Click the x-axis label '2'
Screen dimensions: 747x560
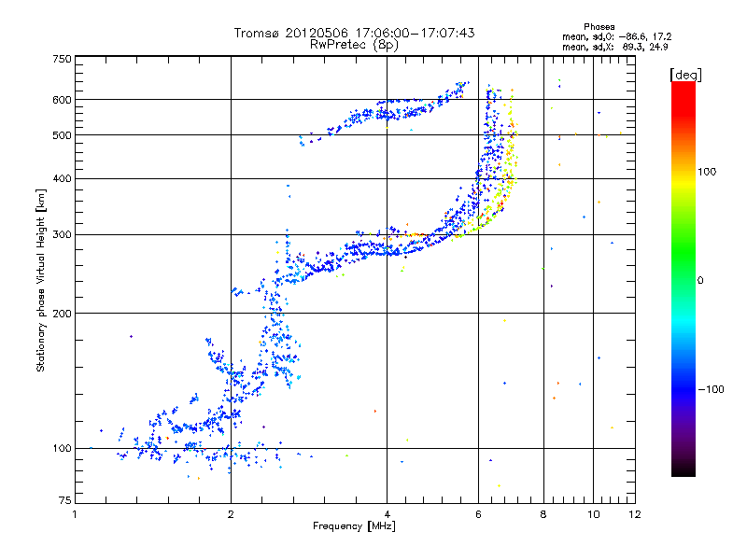pos(231,514)
